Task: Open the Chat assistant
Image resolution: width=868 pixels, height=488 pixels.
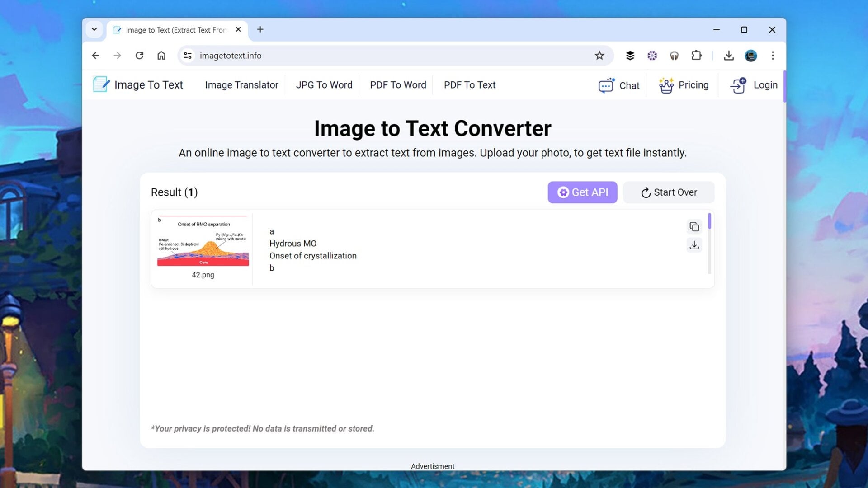Action: [619, 85]
